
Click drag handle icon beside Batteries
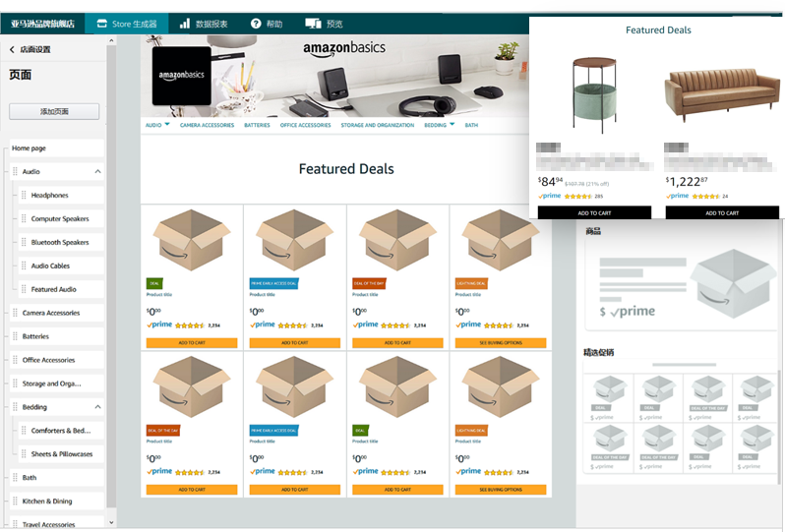[x=15, y=336]
